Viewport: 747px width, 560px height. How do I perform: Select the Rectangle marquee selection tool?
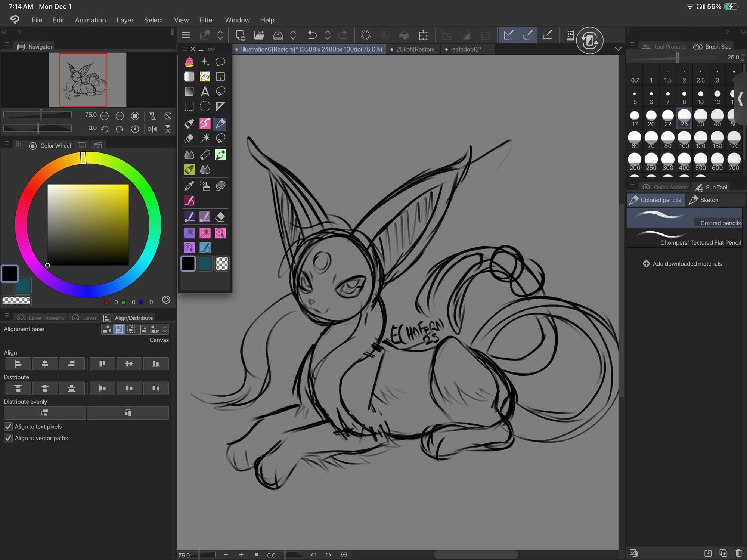point(189,106)
